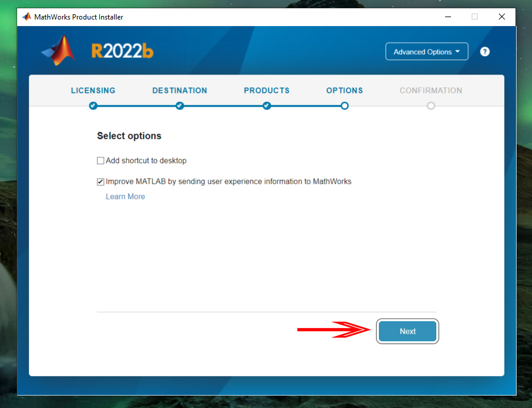Click the Licensing step checkmark circle
532x408 pixels.
93,106
